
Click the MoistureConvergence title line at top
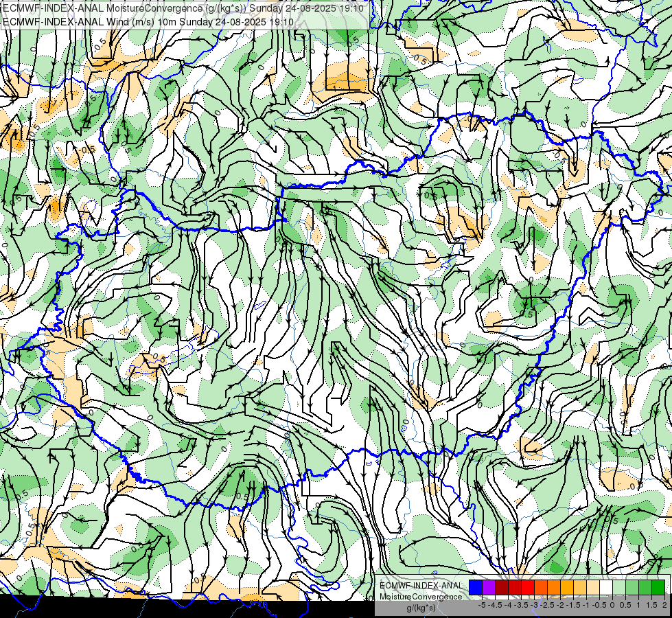coord(183,8)
